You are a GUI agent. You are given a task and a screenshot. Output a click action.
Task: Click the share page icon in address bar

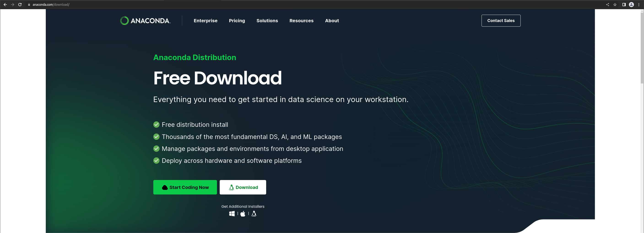click(608, 5)
